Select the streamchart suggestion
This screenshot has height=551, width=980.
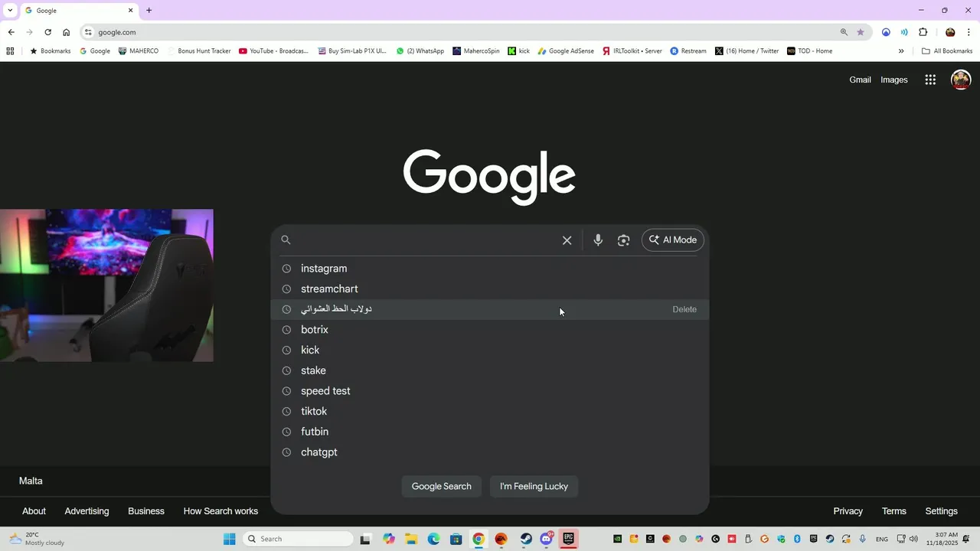490,289
